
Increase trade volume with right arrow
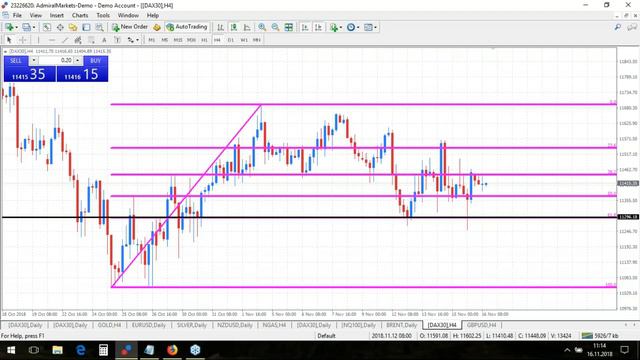pyautogui.click(x=78, y=60)
